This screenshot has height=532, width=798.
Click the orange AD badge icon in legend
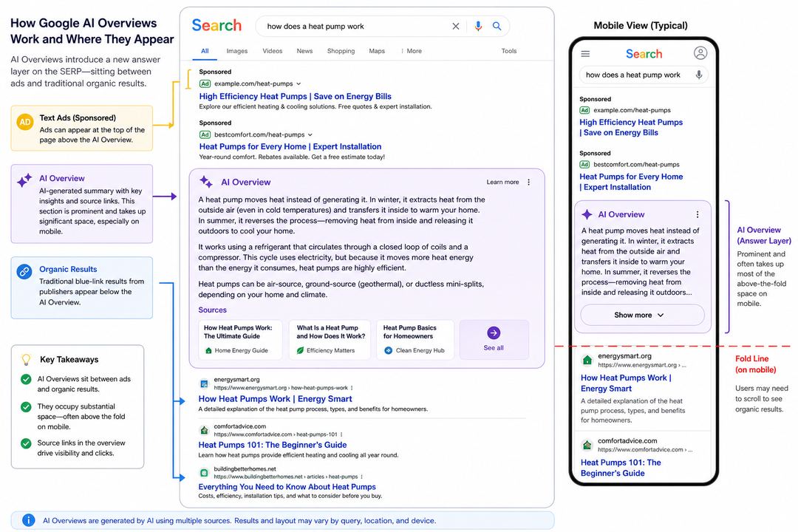pyautogui.click(x=25, y=122)
